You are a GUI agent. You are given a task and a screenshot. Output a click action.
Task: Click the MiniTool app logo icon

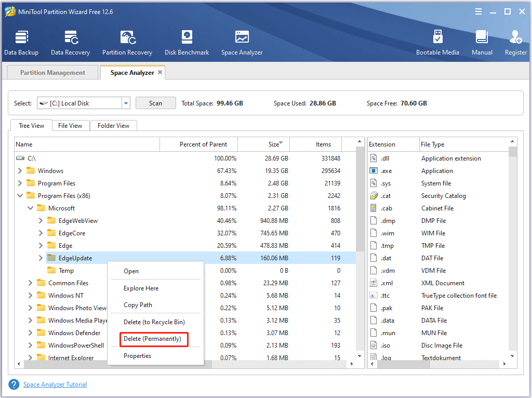coord(10,11)
